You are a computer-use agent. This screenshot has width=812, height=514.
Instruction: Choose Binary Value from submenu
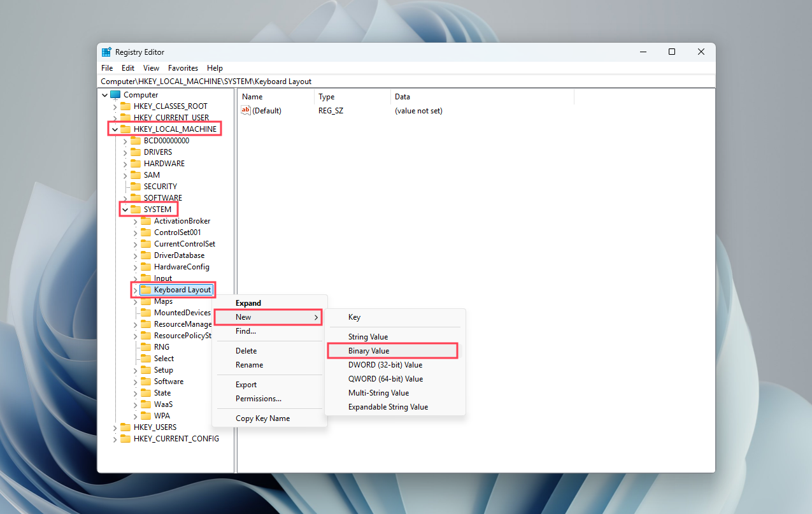392,351
